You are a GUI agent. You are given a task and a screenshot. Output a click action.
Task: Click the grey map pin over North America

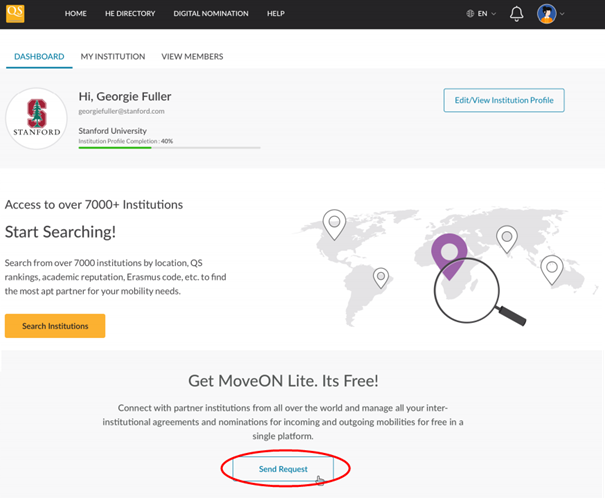pyautogui.click(x=334, y=222)
